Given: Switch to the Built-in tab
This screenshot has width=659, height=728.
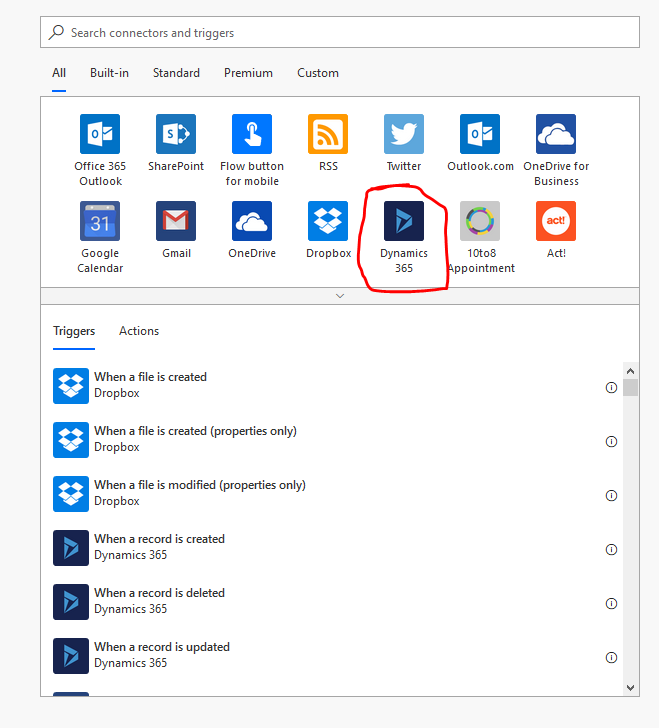Looking at the screenshot, I should [109, 73].
